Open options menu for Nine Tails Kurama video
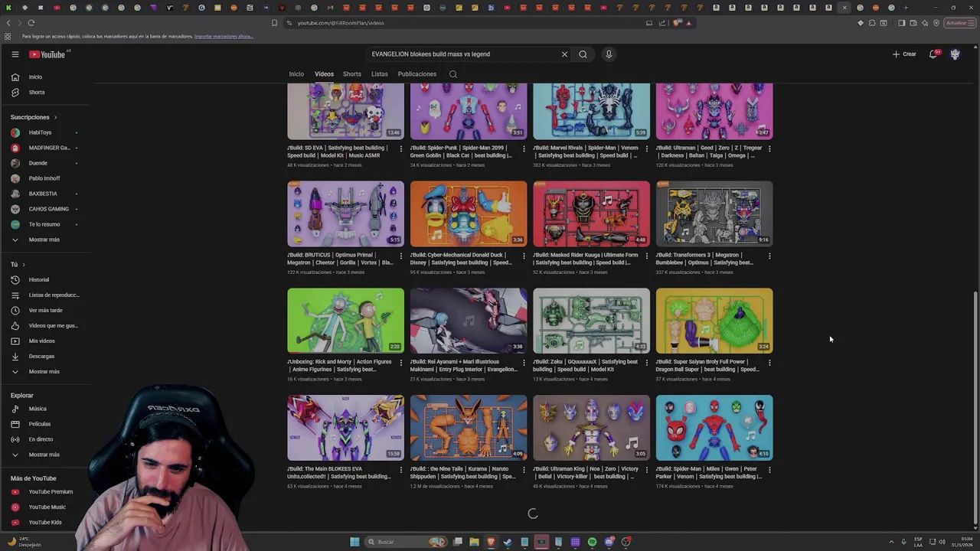980x551 pixels. (x=524, y=470)
